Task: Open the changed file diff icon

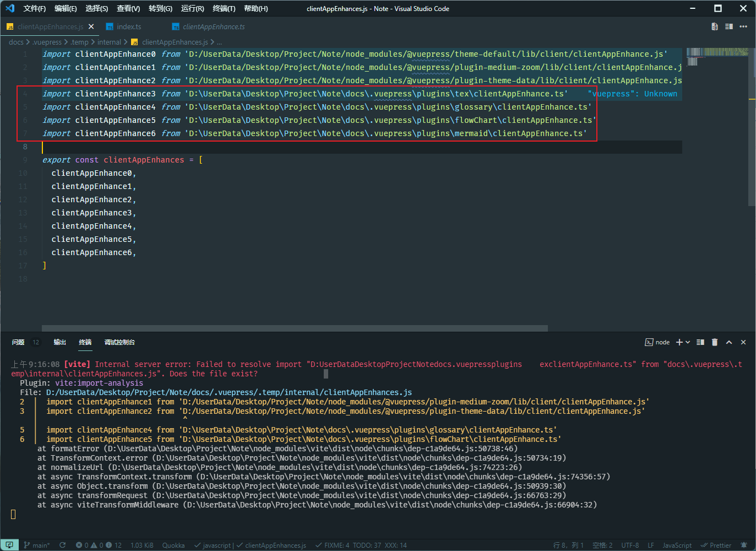Action: click(x=714, y=26)
